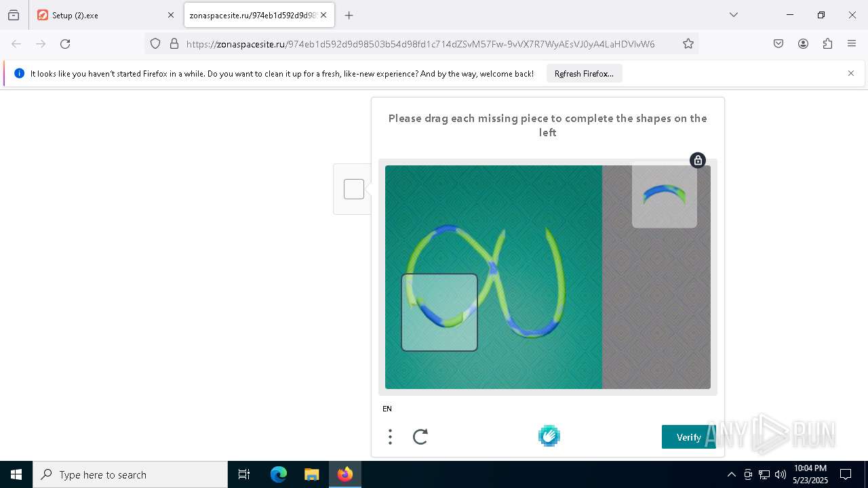Open a new tab with plus button
The height and width of the screenshot is (488, 868).
349,15
